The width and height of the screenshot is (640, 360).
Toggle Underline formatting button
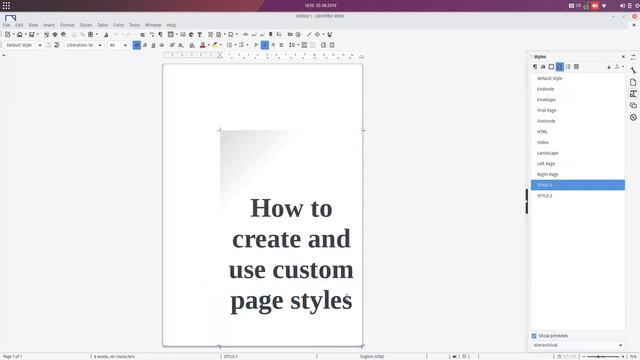153,45
